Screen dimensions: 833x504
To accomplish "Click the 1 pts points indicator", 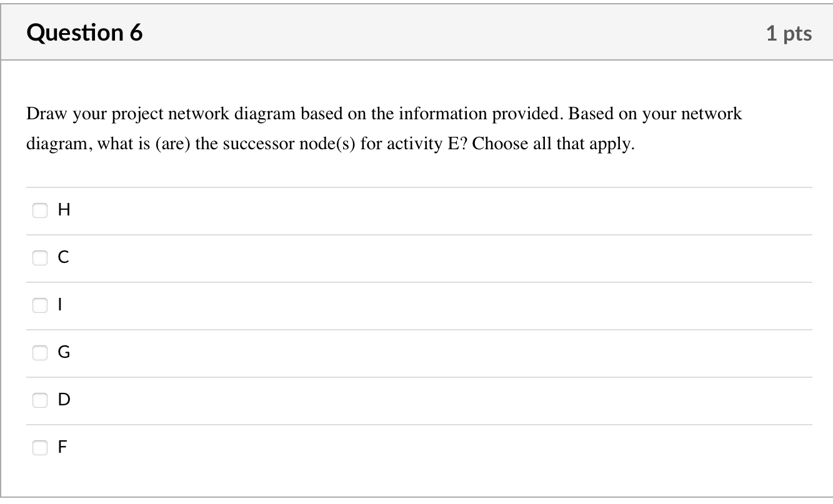I will pyautogui.click(x=789, y=33).
